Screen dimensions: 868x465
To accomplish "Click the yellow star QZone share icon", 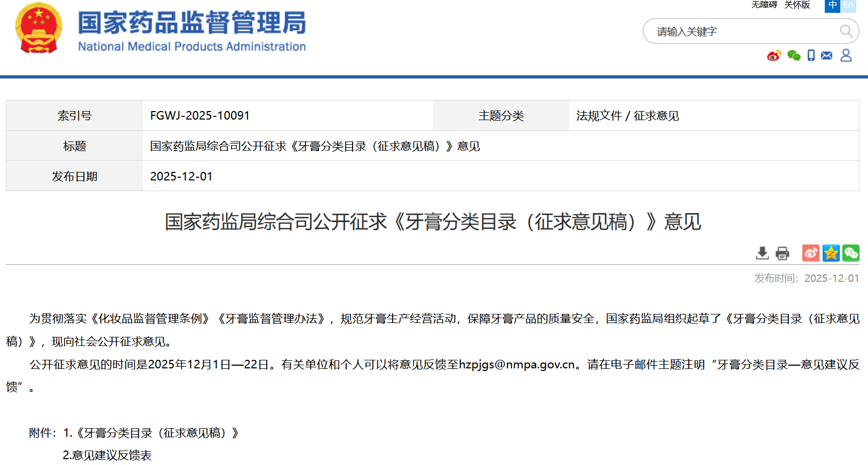I will [x=831, y=253].
